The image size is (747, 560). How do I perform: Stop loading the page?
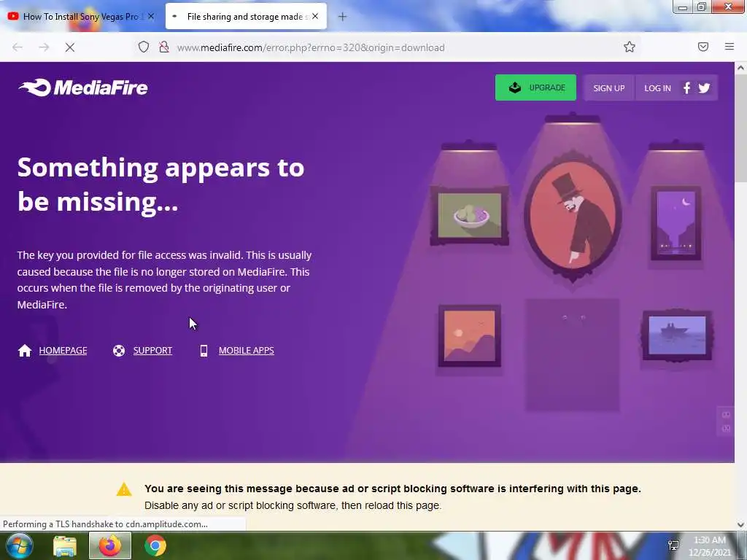(x=70, y=47)
